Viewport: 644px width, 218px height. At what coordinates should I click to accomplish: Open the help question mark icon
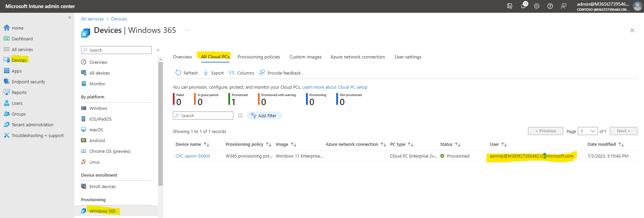click(x=550, y=6)
